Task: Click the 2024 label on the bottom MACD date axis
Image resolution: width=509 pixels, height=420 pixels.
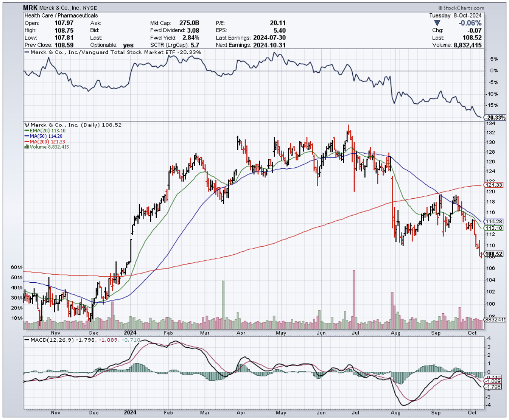Action: coord(130,413)
